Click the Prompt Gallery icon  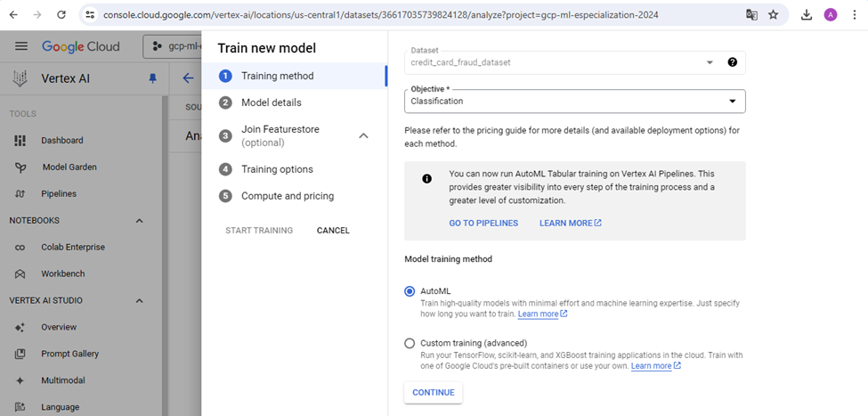click(x=20, y=354)
